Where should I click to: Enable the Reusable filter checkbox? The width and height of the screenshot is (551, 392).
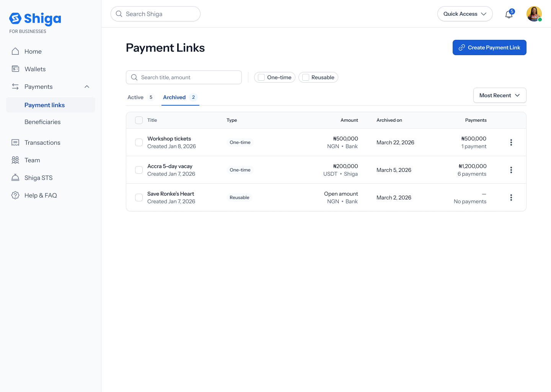point(306,77)
